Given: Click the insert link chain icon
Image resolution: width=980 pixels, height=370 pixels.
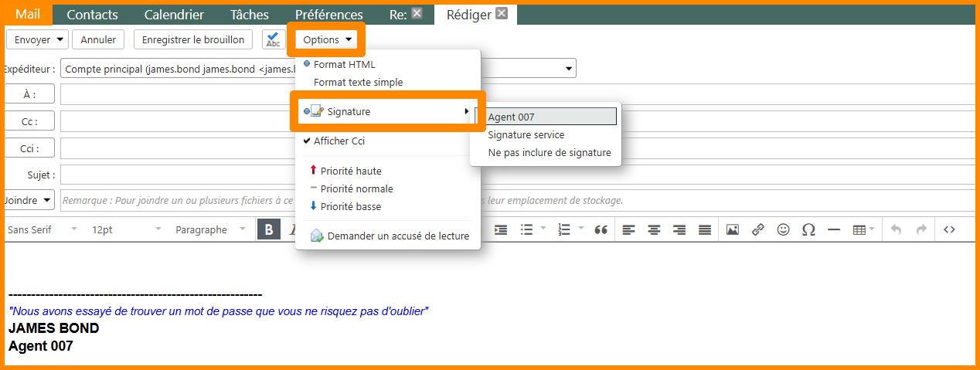Looking at the screenshot, I should point(758,229).
